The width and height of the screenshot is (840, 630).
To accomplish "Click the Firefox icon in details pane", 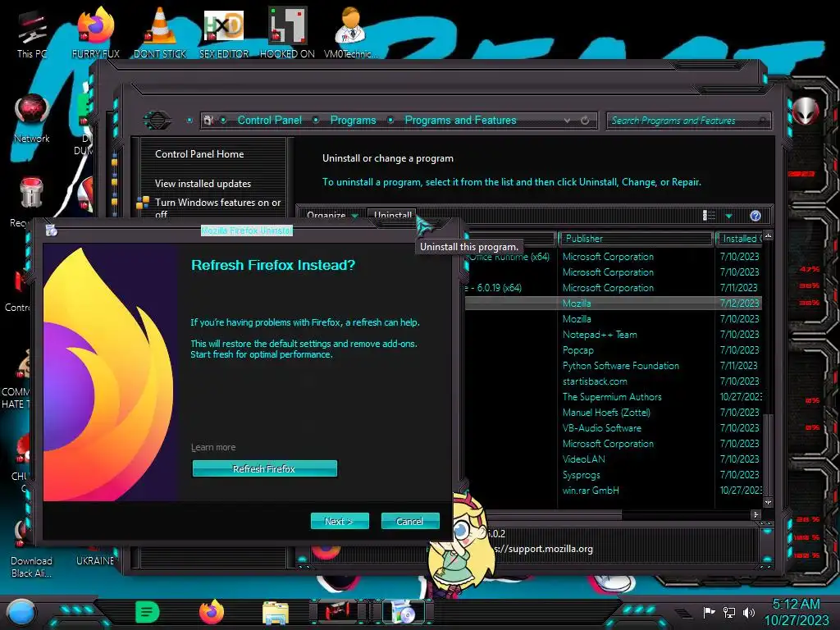I will (x=326, y=550).
